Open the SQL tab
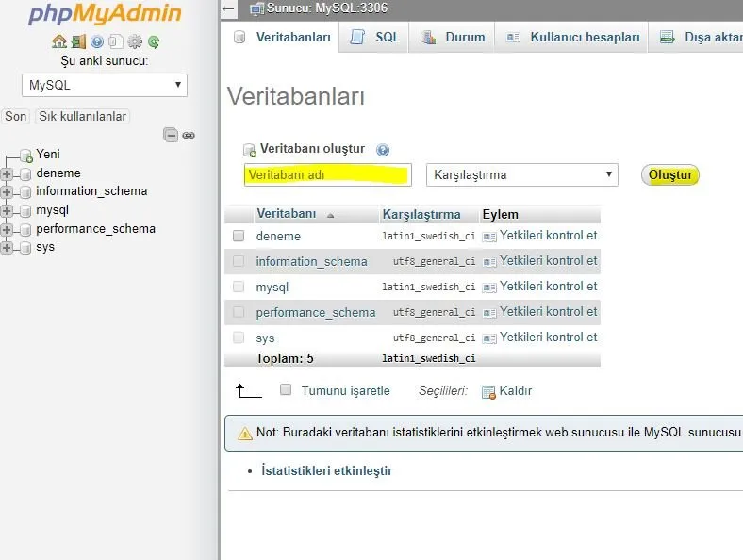 click(x=374, y=37)
